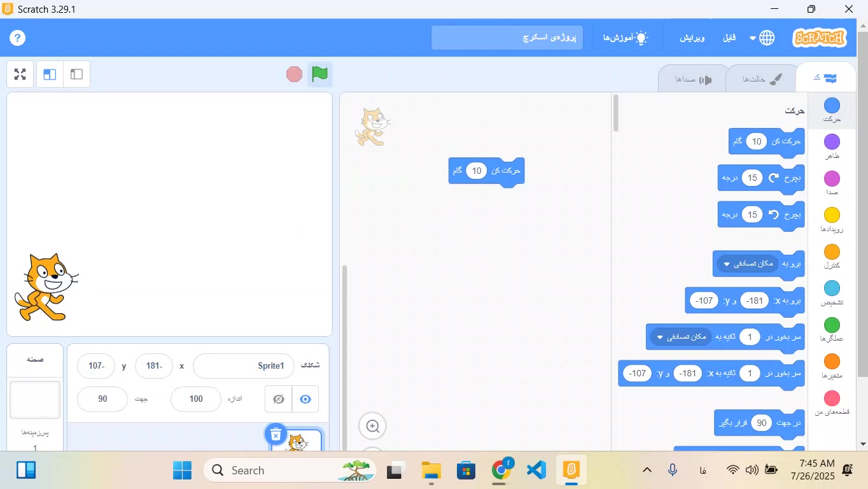
Task: Switch input language using the فا indicator
Action: coord(703,470)
